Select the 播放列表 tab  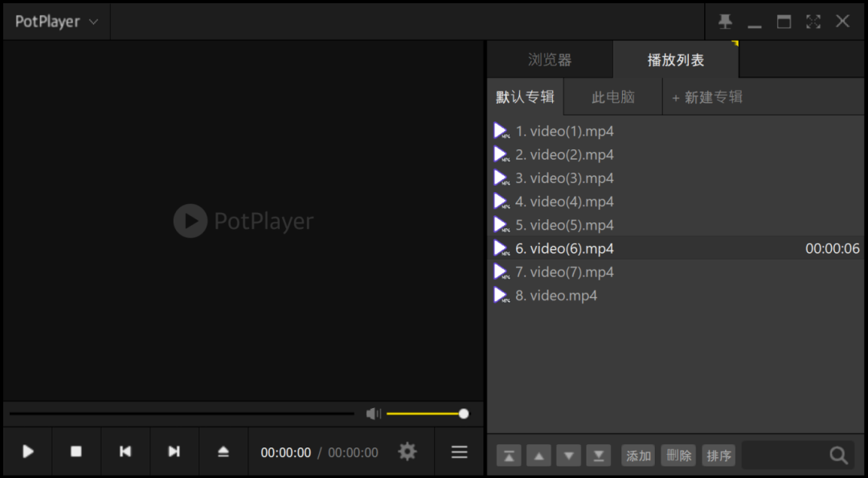[676, 59]
